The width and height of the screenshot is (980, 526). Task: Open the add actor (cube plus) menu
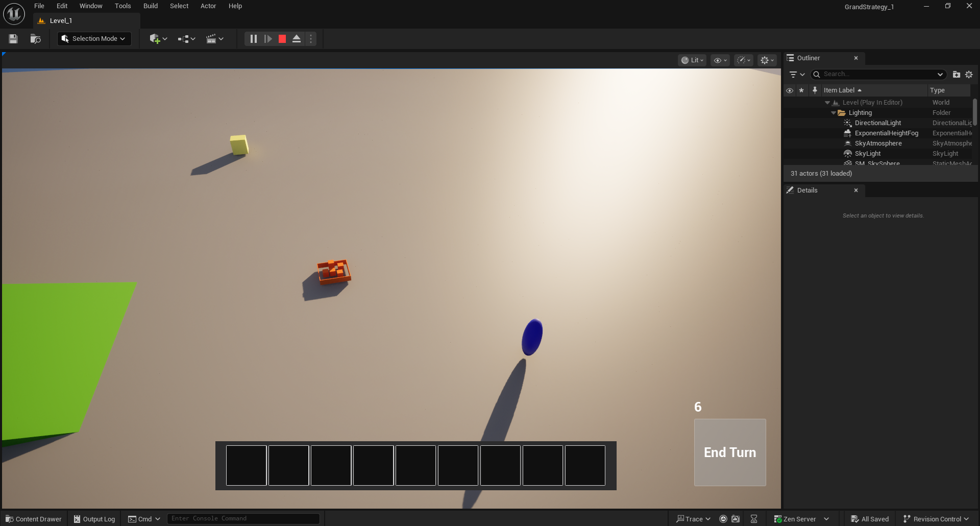pos(158,39)
